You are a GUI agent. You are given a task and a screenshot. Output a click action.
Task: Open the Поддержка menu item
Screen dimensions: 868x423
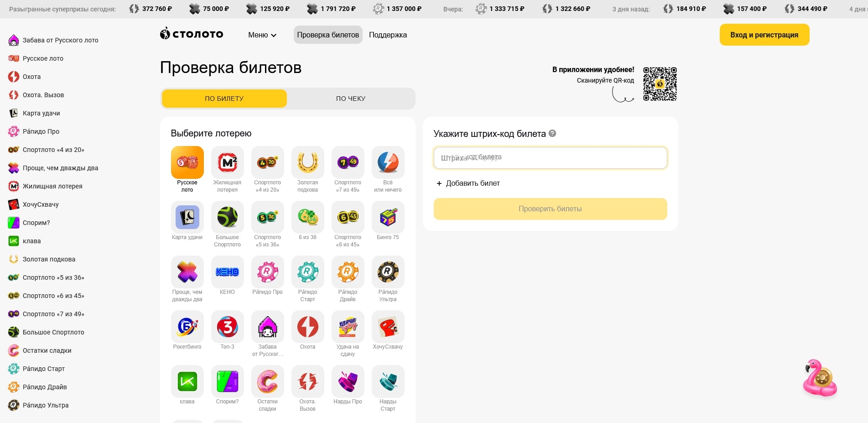[x=388, y=35]
